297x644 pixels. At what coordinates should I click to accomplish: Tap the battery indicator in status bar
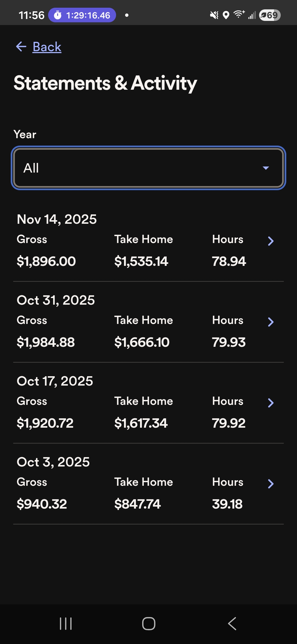click(270, 15)
